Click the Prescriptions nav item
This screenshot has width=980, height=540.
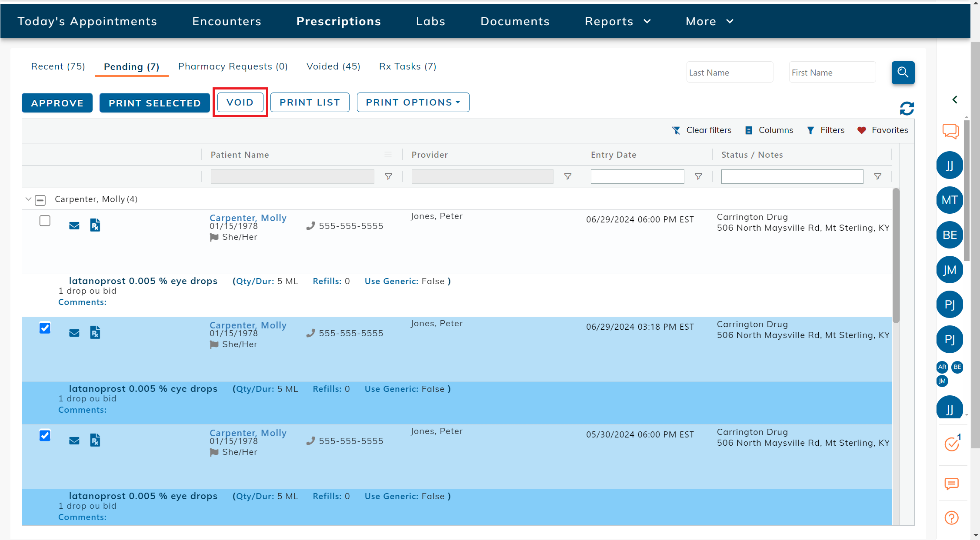click(x=338, y=21)
